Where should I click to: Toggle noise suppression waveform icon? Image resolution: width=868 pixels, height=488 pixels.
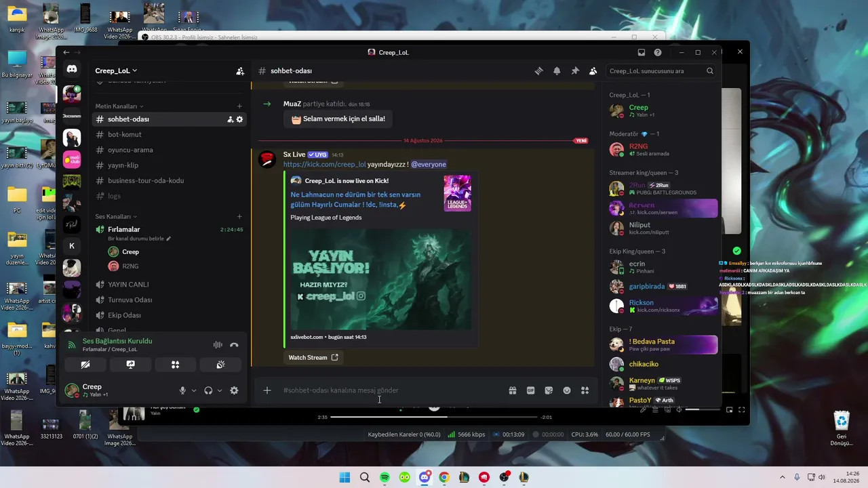point(218,345)
